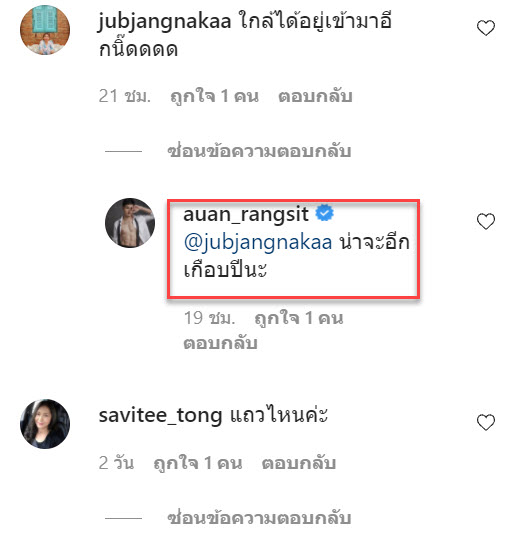Like the auan_rangsit reply with the heart

coord(486,222)
